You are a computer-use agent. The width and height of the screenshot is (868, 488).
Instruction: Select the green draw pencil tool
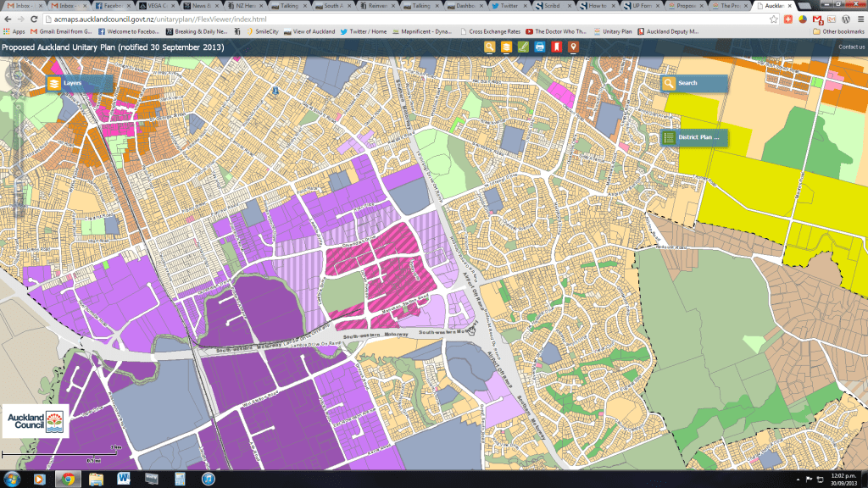coord(523,47)
